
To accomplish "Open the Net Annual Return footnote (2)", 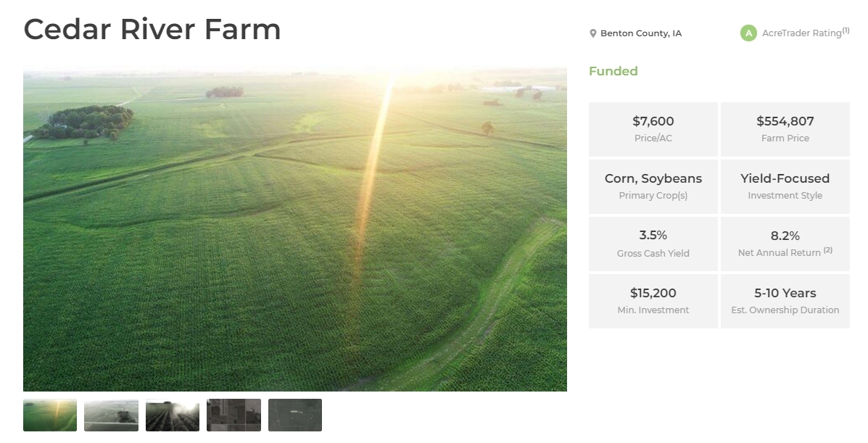I will [827, 249].
